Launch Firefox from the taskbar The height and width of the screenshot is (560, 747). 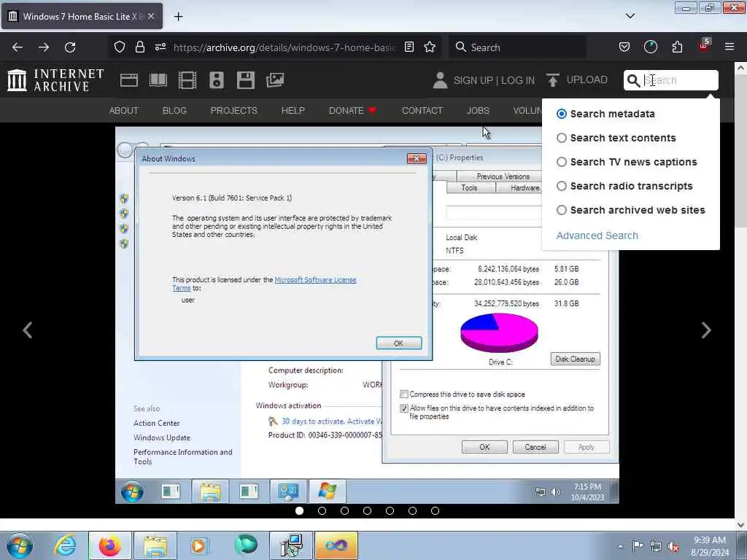pos(110,545)
